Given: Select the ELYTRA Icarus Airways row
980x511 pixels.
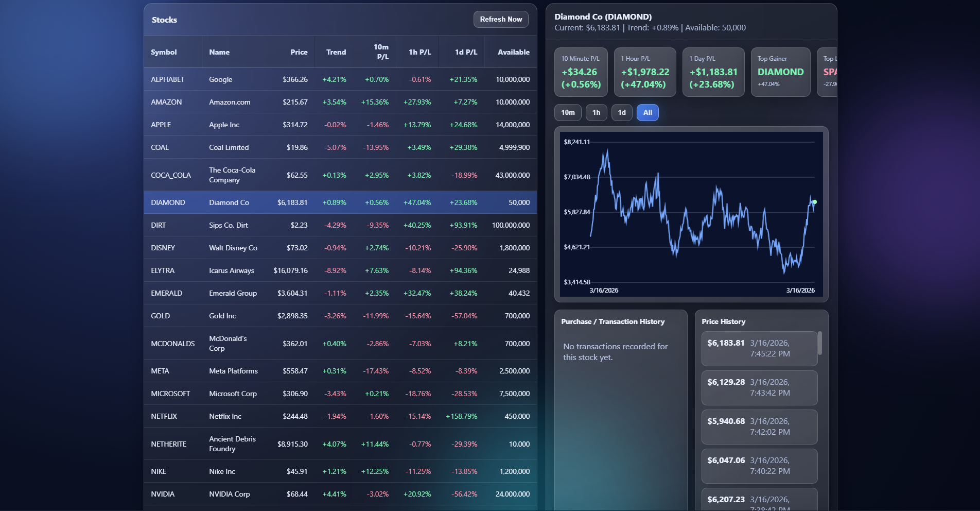Looking at the screenshot, I should [x=340, y=270].
